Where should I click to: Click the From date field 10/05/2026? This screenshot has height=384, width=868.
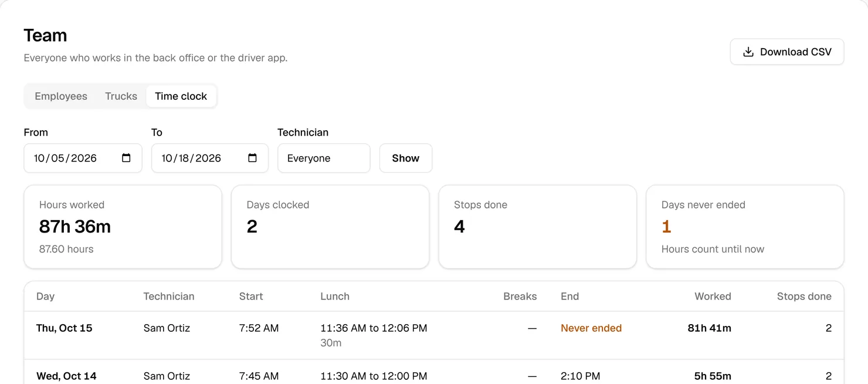point(83,158)
